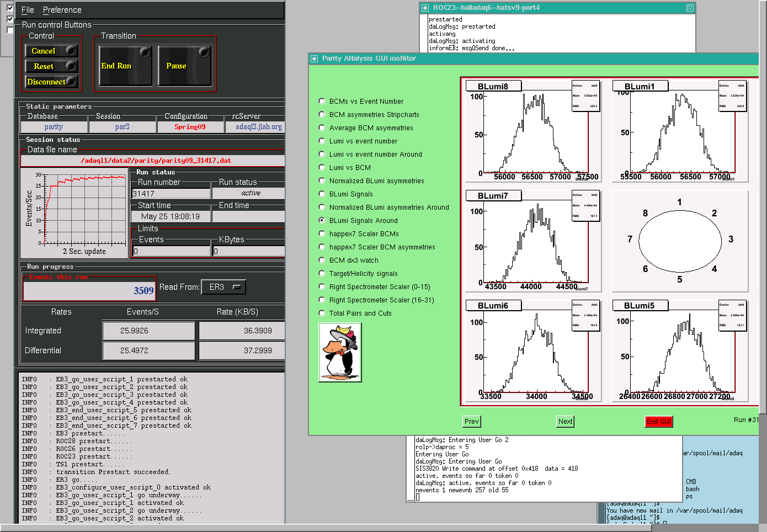Select BCM asymmetries Stripcharts option
This screenshot has height=532, width=767.
coord(322,114)
